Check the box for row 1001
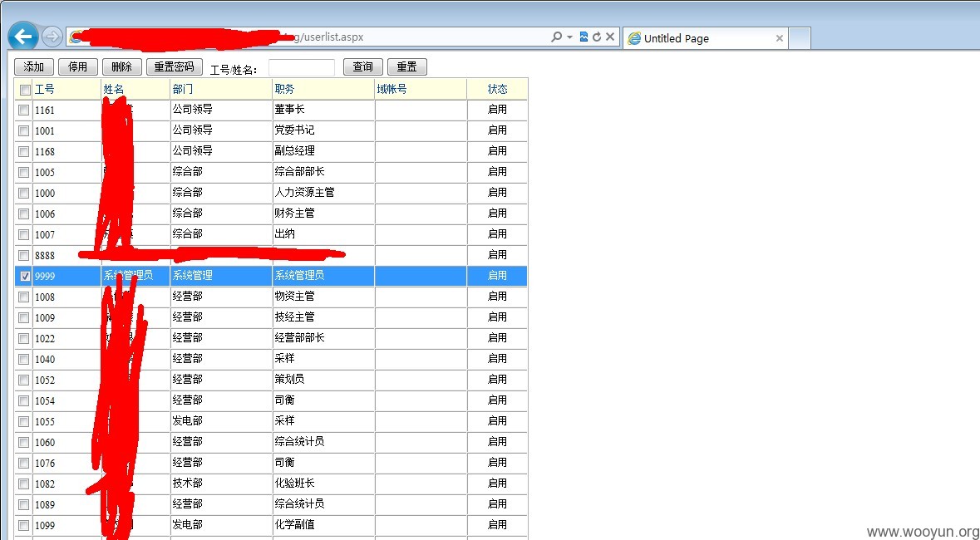 coord(24,130)
